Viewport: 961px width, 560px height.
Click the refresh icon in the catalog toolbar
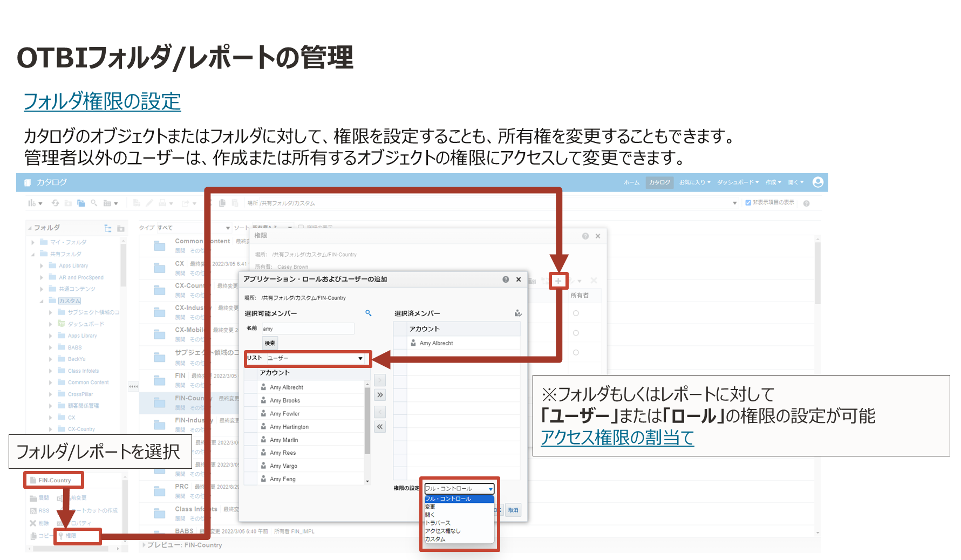pyautogui.click(x=56, y=203)
